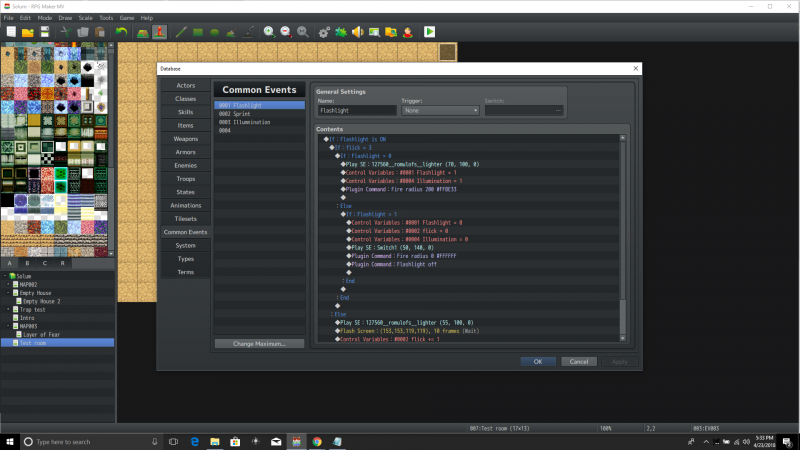800x450 pixels.
Task: Start Playtest with the green play icon
Action: (430, 32)
